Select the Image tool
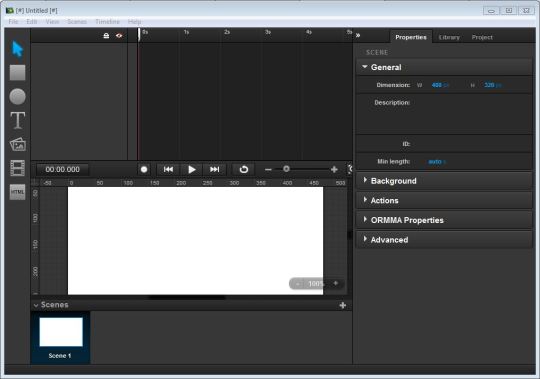This screenshot has width=540, height=379. click(18, 144)
